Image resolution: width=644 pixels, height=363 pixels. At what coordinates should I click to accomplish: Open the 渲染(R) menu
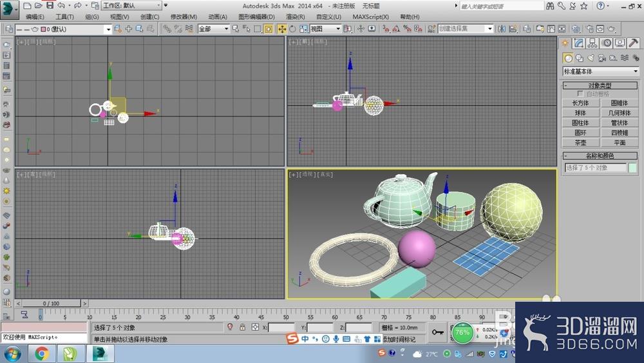point(296,17)
